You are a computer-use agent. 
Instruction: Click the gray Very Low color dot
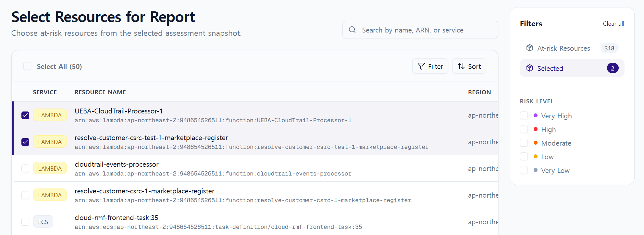[536, 170]
